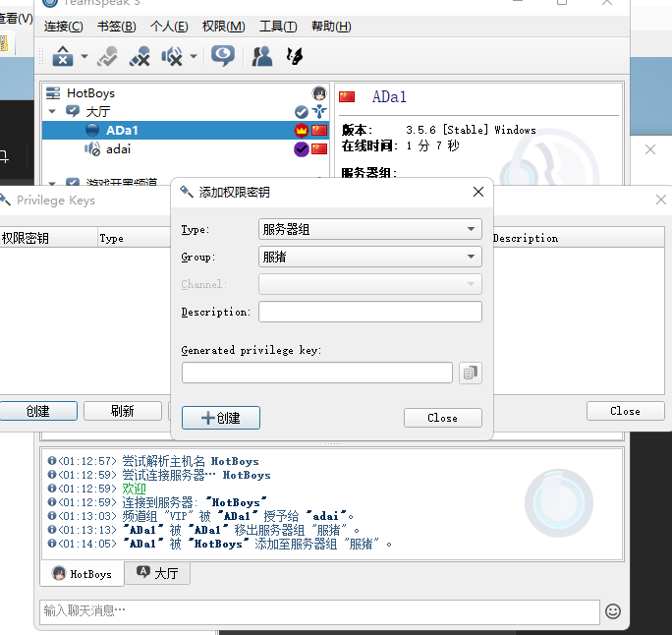Click the disconnect from server toolbar icon
The image size is (672, 635).
(x=63, y=57)
